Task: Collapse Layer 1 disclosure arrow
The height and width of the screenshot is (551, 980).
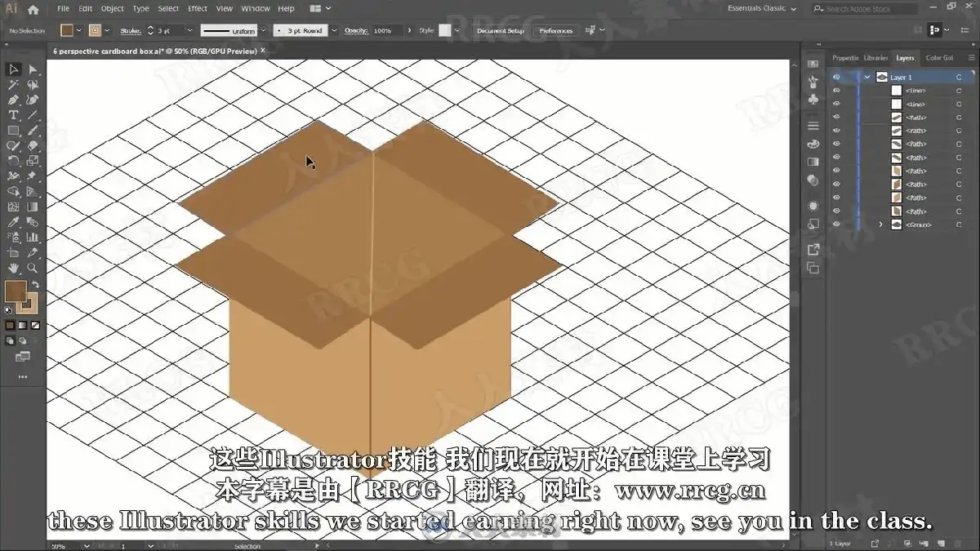Action: click(x=866, y=78)
